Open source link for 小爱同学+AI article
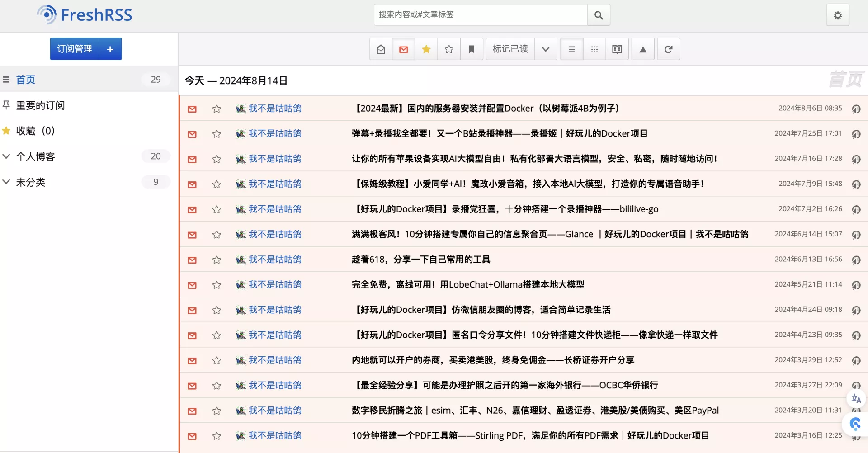This screenshot has width=868, height=453. coord(856,184)
